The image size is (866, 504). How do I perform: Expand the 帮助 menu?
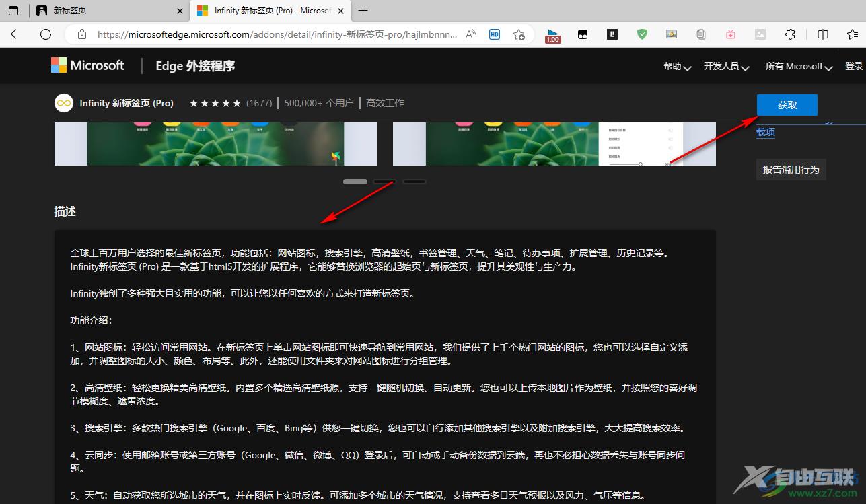(677, 66)
